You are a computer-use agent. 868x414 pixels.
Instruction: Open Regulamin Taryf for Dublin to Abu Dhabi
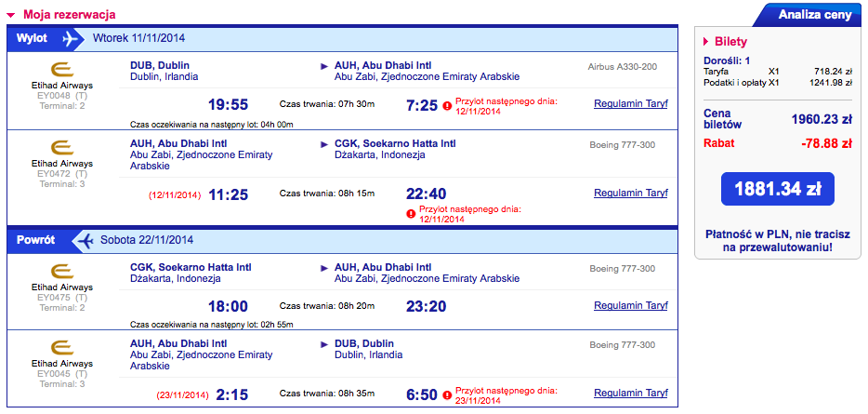[x=630, y=103]
